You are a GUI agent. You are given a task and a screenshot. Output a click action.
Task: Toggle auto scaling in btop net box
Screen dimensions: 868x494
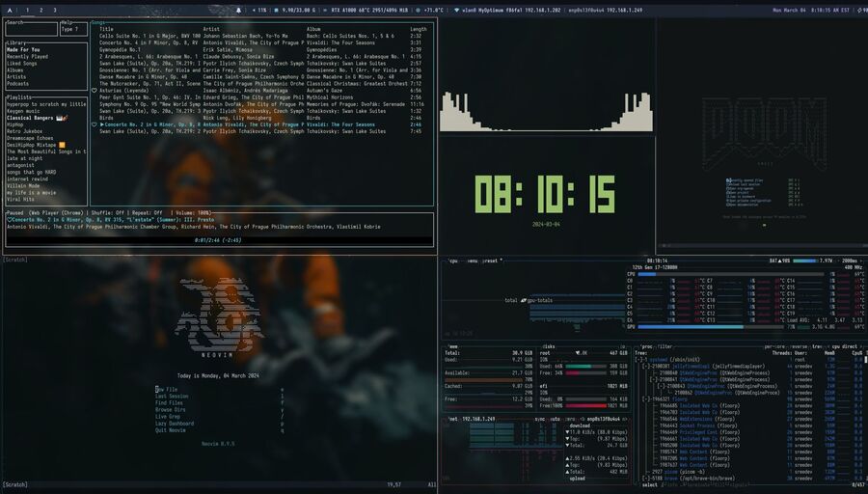(556, 420)
